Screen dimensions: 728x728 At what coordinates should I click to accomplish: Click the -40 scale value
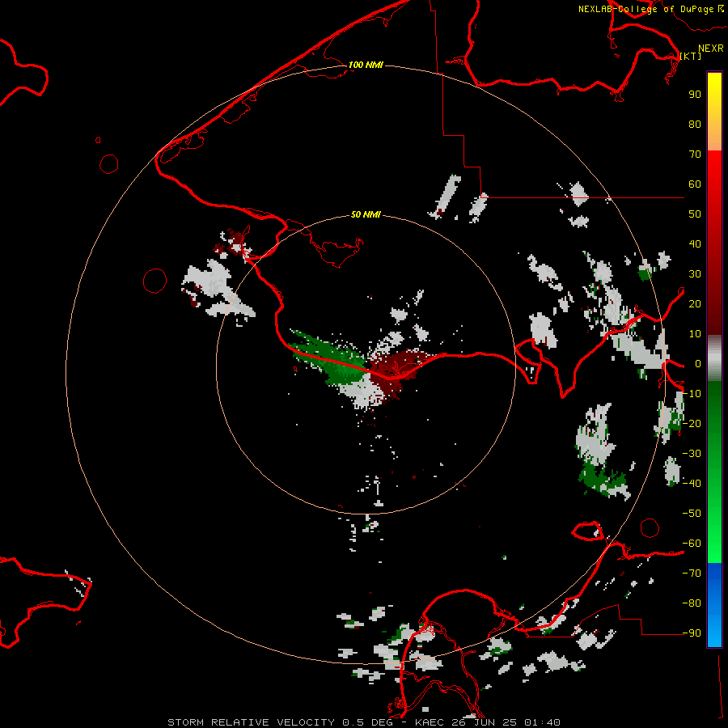pyautogui.click(x=692, y=484)
